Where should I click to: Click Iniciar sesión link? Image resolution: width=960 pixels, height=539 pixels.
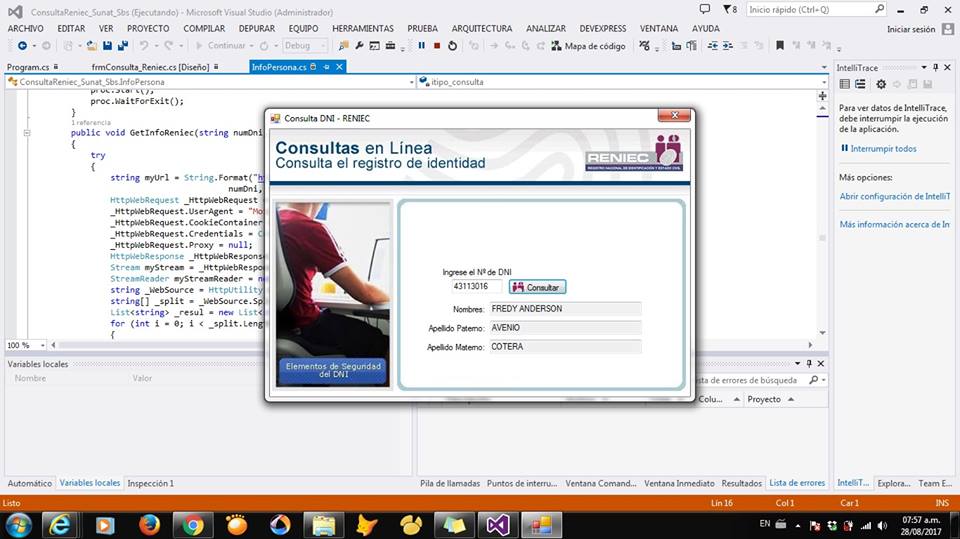[911, 29]
